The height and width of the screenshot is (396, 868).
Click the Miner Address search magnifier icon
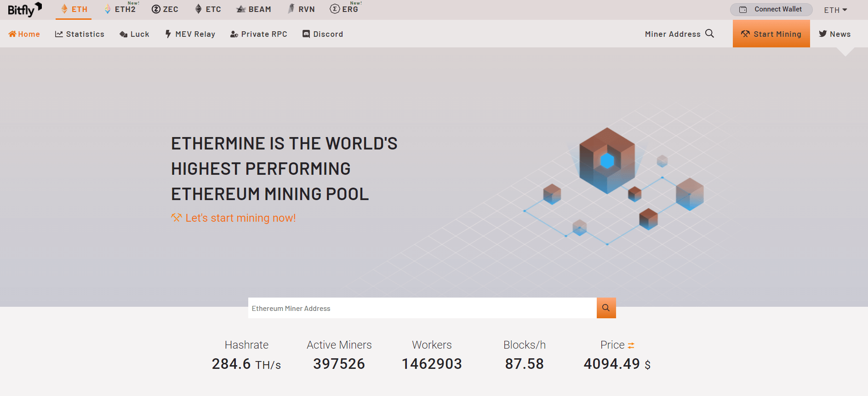click(710, 33)
